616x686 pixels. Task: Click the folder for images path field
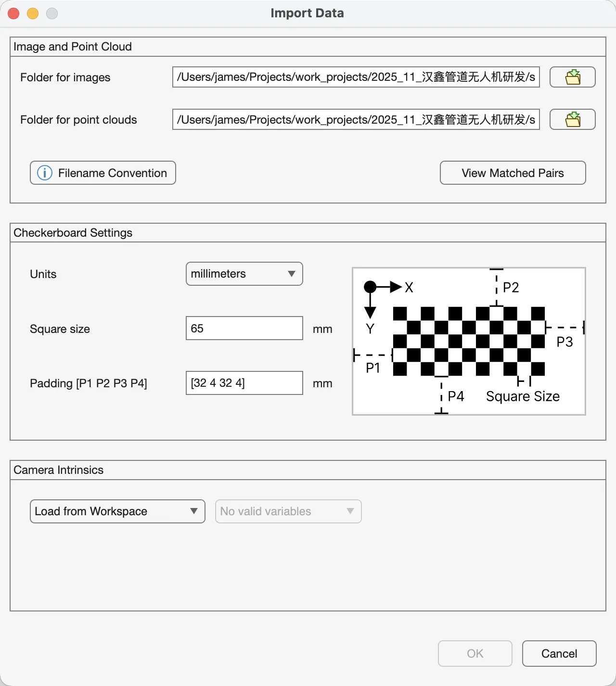pos(356,77)
